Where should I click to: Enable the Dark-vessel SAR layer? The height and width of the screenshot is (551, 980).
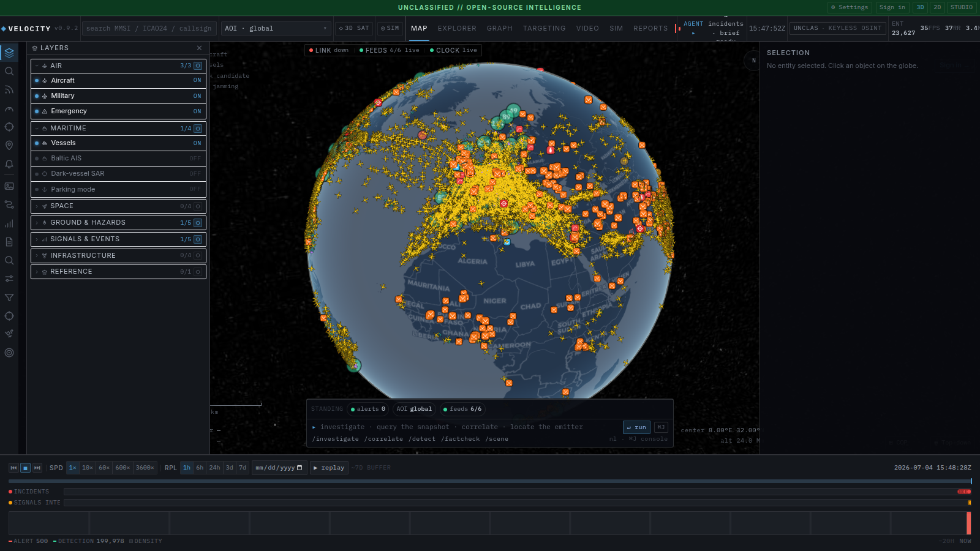coord(118,174)
